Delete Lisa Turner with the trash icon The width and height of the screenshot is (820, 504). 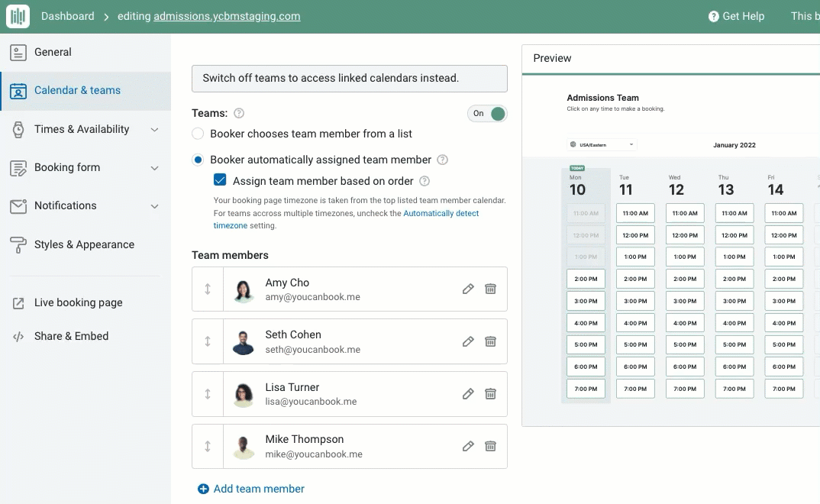tap(490, 394)
